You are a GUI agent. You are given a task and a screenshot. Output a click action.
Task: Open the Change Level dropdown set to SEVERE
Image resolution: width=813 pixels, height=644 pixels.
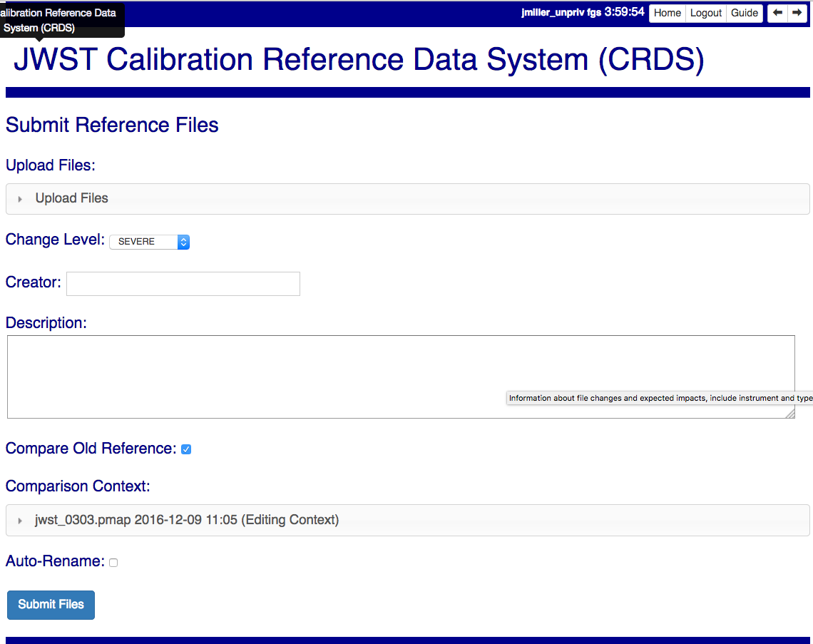(x=149, y=242)
